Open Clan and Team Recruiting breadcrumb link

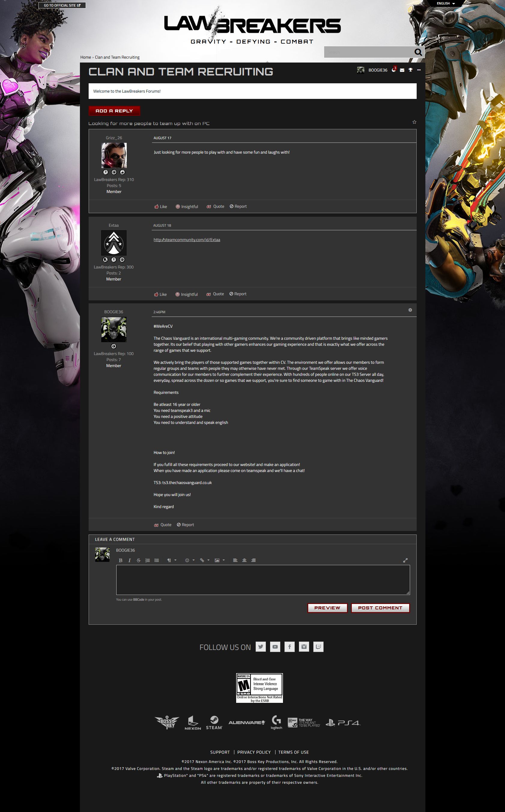[117, 57]
